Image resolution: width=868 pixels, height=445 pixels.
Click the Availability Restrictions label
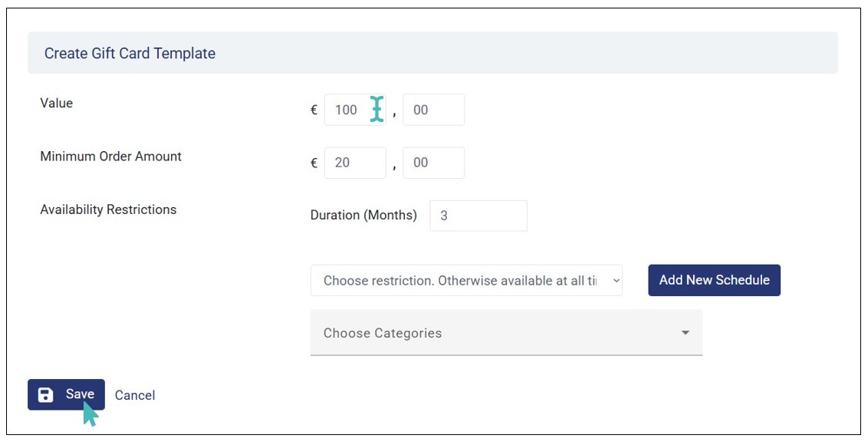[108, 209]
